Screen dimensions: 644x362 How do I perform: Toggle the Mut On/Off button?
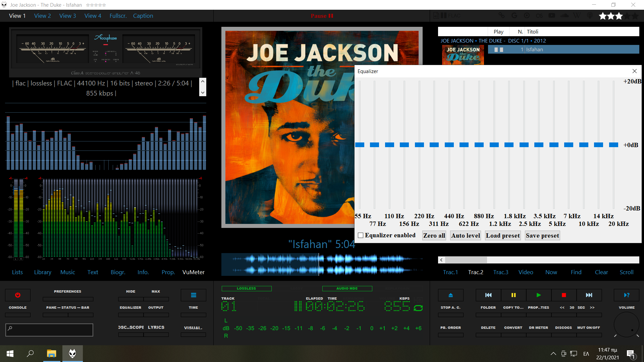point(588,327)
